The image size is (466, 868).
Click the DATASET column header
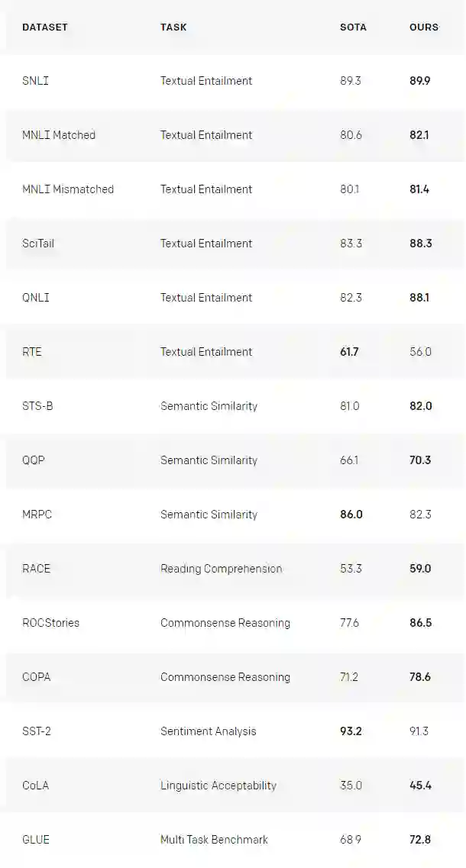tap(45, 27)
